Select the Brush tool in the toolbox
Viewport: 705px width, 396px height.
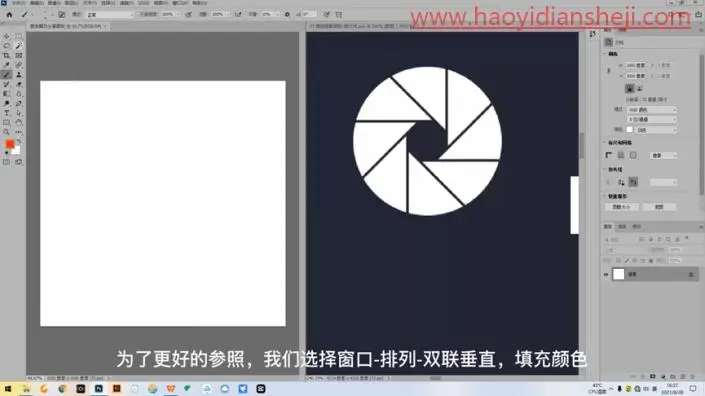click(6, 75)
